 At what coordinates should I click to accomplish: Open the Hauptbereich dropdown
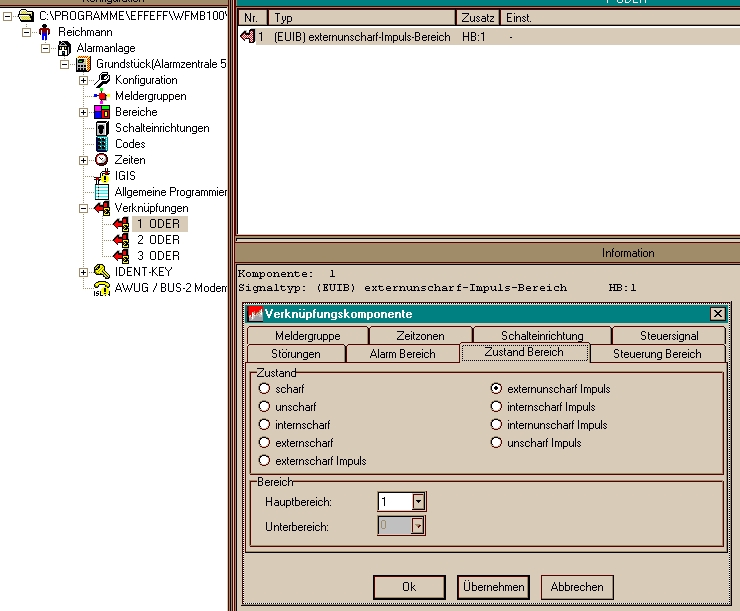coord(419,501)
